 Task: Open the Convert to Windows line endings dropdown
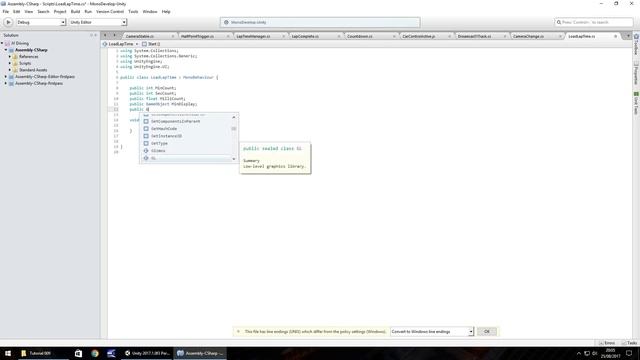[432, 331]
